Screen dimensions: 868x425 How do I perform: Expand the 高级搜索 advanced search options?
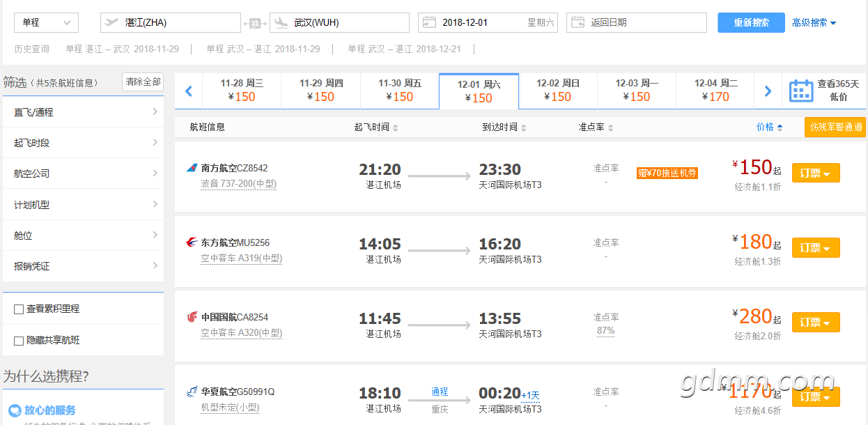pos(814,22)
